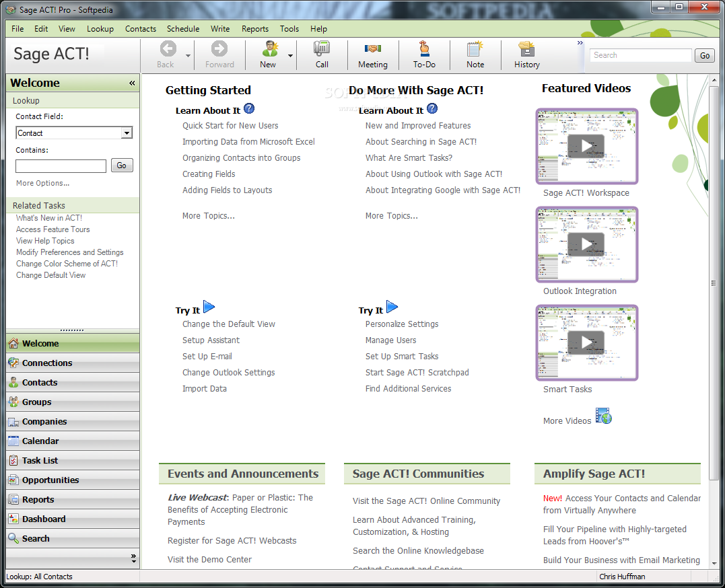Open Contacts in the navigation bar

(73, 382)
